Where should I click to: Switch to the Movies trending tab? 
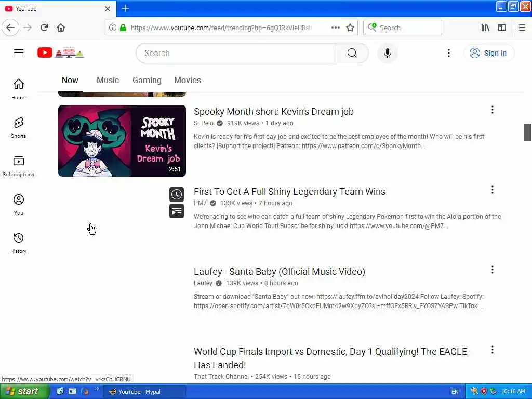coord(187,80)
